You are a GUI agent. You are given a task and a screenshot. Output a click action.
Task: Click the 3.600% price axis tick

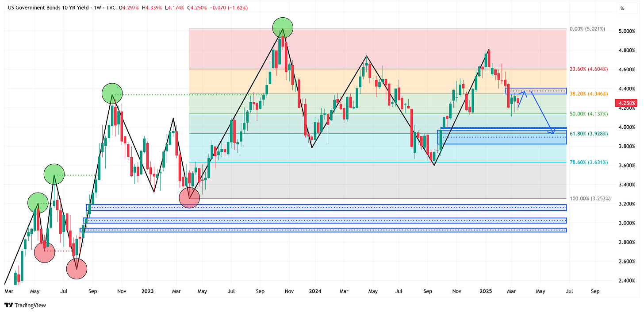[x=628, y=166]
